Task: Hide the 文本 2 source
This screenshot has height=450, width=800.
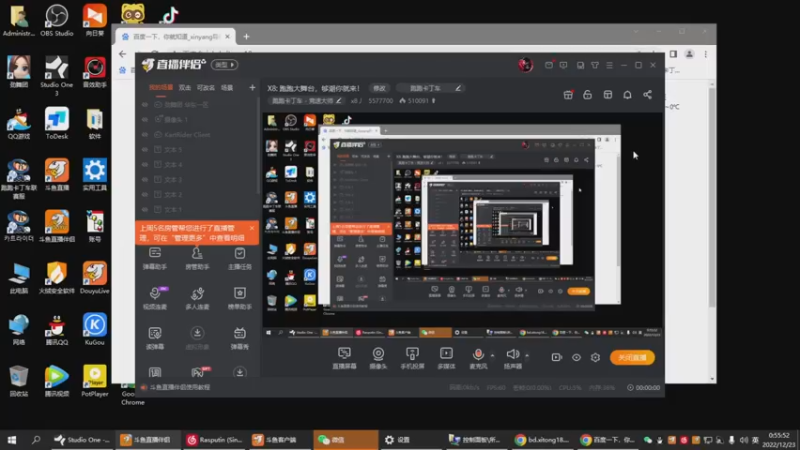Action: pyautogui.click(x=145, y=194)
